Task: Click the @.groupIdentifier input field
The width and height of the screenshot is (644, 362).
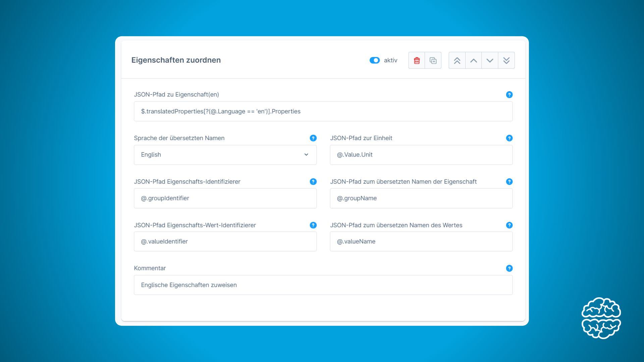Action: (225, 198)
